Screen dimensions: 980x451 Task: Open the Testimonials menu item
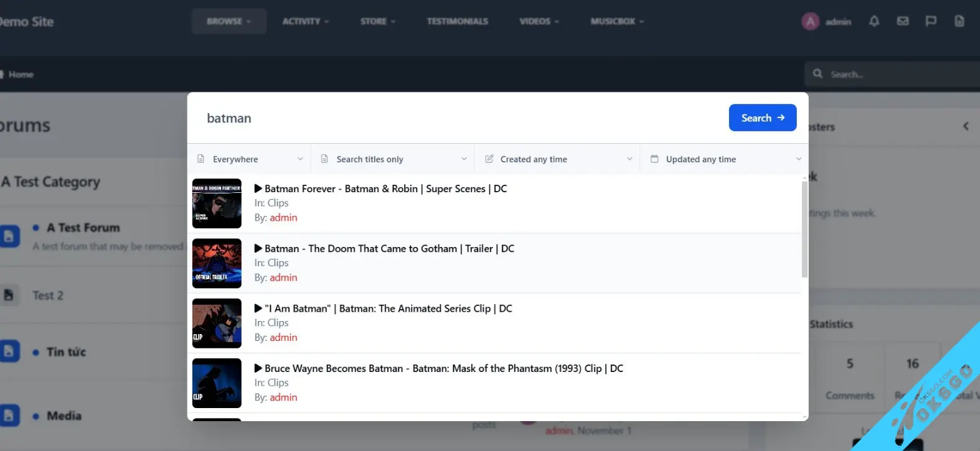(x=457, y=21)
